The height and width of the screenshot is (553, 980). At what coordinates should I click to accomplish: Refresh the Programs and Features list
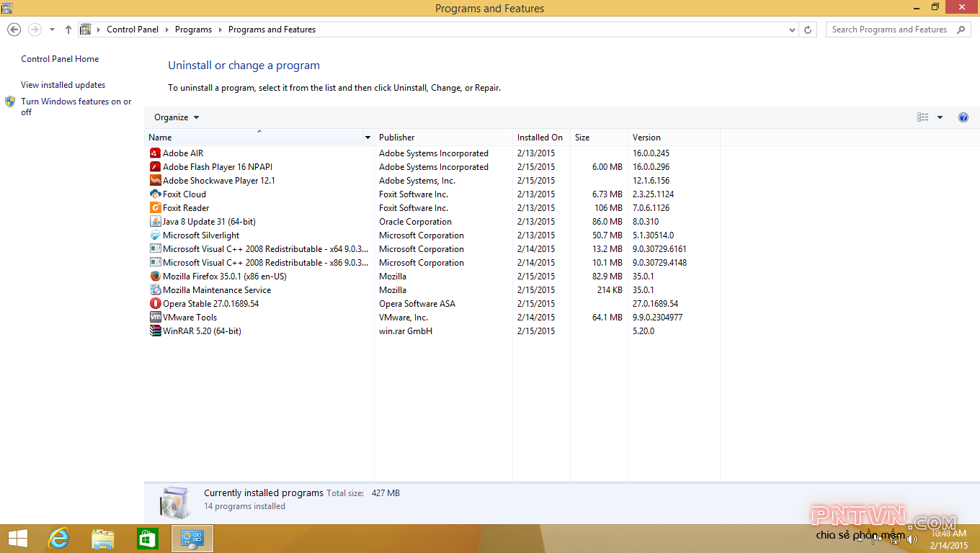click(808, 30)
